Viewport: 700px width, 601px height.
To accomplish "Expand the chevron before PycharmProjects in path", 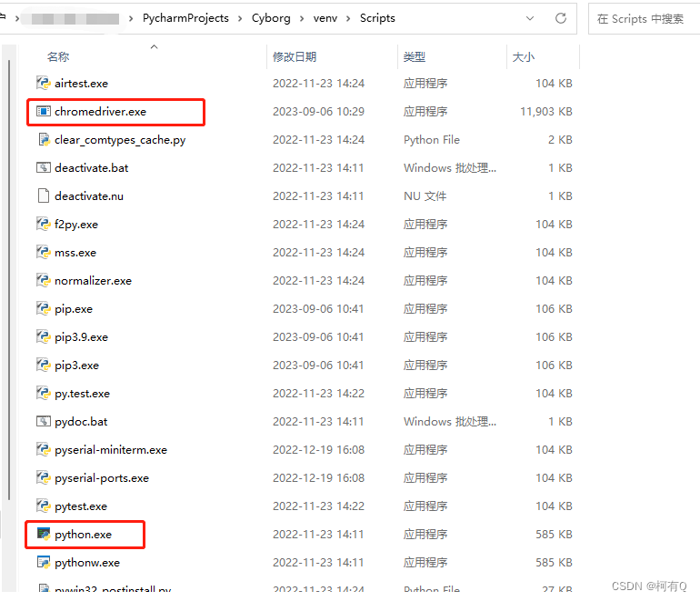I will pyautogui.click(x=131, y=18).
